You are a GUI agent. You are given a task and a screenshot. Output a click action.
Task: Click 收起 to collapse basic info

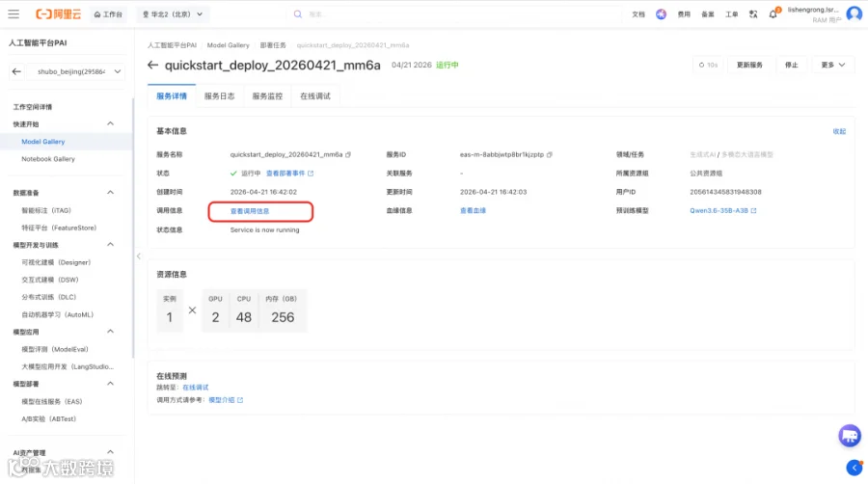tap(839, 131)
